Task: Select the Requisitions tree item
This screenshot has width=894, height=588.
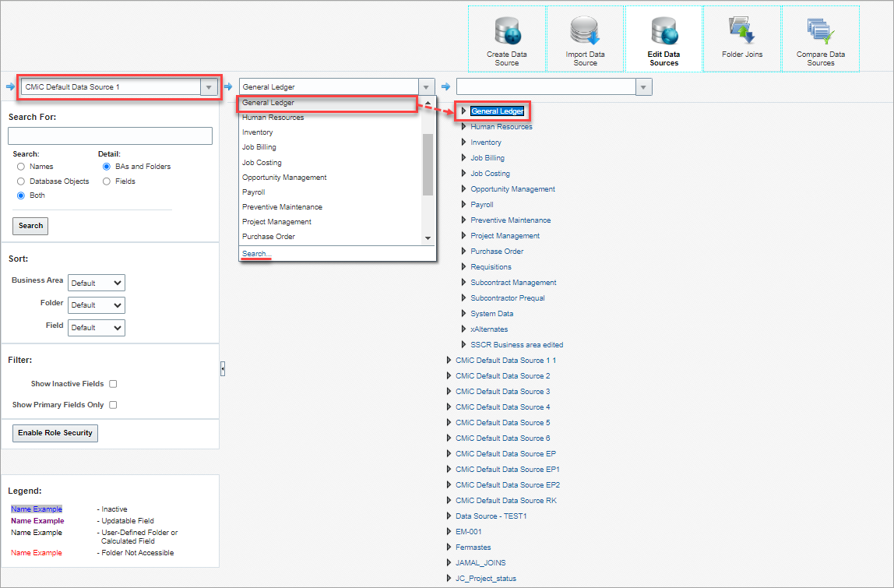Action: (491, 267)
